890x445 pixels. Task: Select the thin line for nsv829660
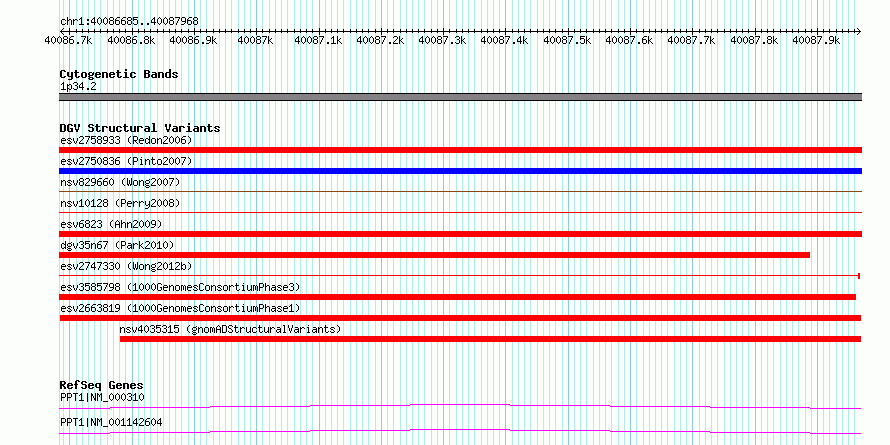pos(460,192)
